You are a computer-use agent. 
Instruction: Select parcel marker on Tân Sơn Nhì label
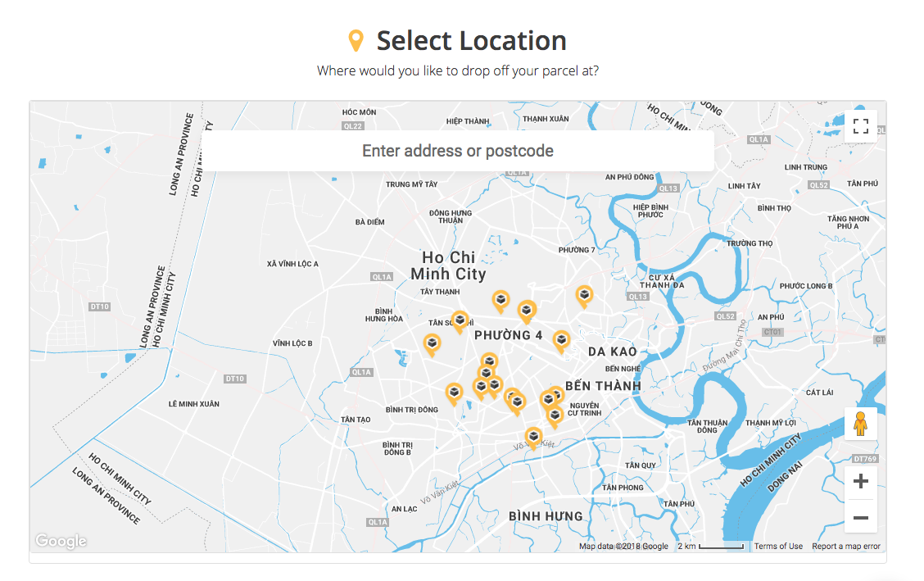click(x=460, y=320)
